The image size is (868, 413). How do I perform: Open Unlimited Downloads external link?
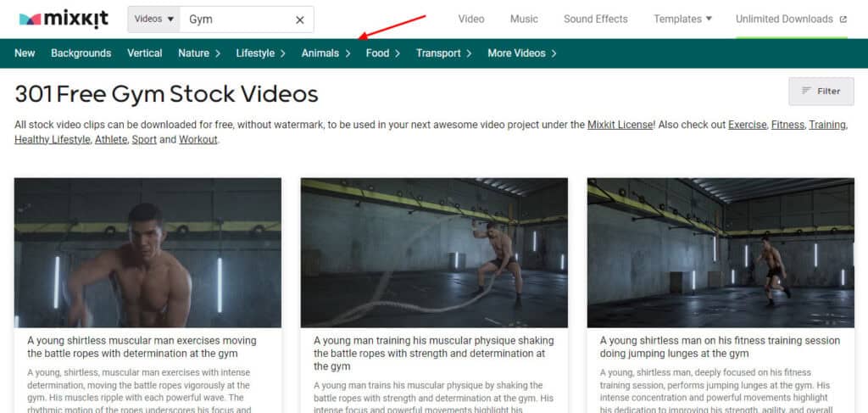pos(790,19)
